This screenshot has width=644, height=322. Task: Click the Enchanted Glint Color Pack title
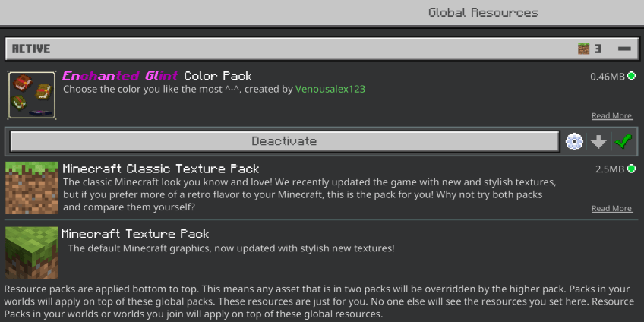tap(157, 76)
